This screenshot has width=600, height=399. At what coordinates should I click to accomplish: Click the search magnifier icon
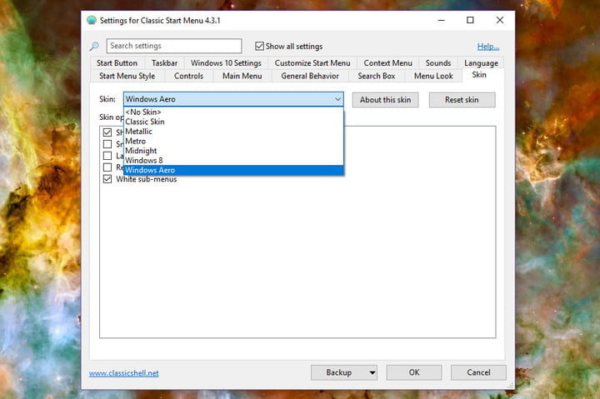(94, 46)
